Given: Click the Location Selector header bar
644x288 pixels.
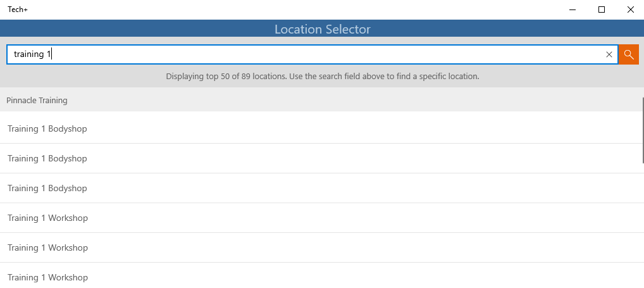Looking at the screenshot, I should 322,29.
